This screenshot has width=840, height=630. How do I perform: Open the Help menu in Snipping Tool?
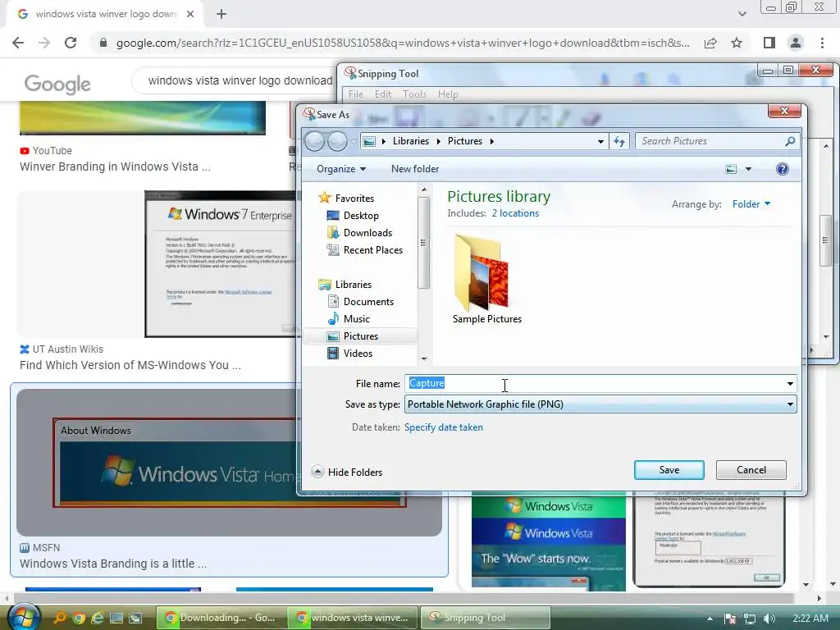tap(448, 94)
